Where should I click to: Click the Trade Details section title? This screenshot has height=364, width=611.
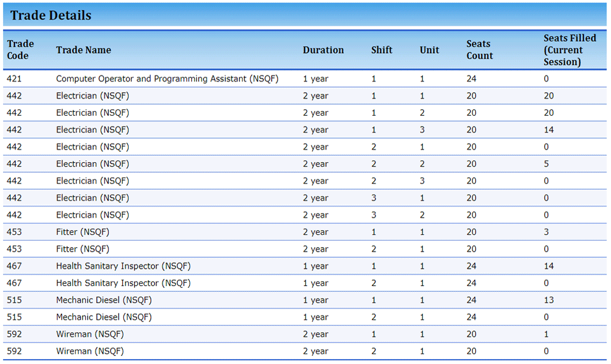click(x=51, y=15)
